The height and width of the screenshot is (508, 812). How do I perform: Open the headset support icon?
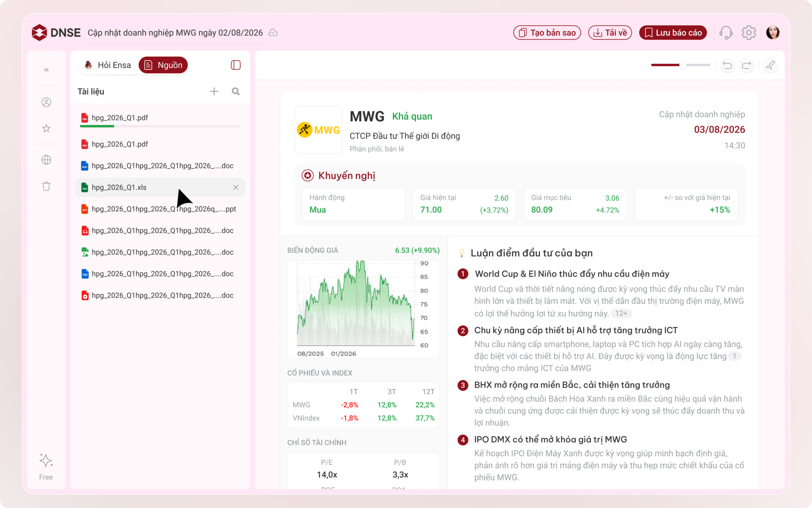click(x=726, y=33)
